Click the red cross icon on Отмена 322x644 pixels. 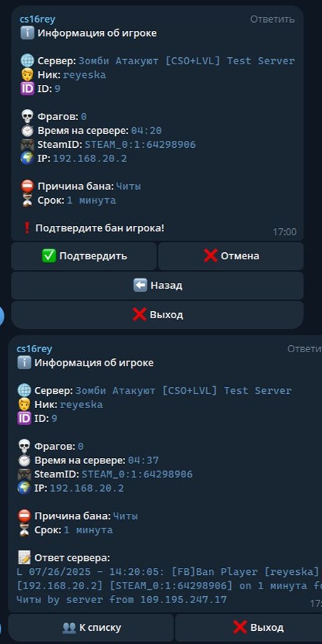(x=210, y=256)
